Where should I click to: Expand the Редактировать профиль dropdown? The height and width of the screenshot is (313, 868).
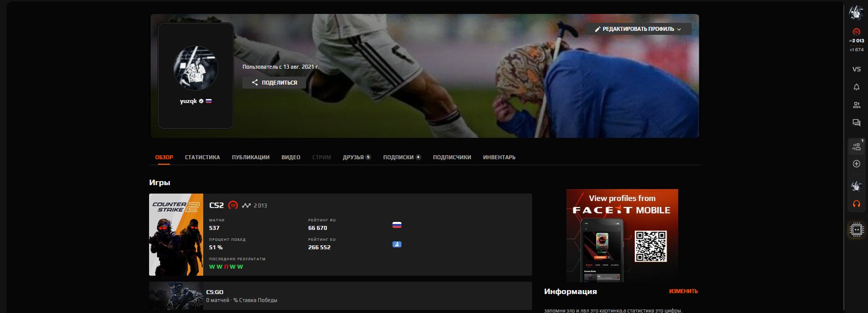(638, 29)
